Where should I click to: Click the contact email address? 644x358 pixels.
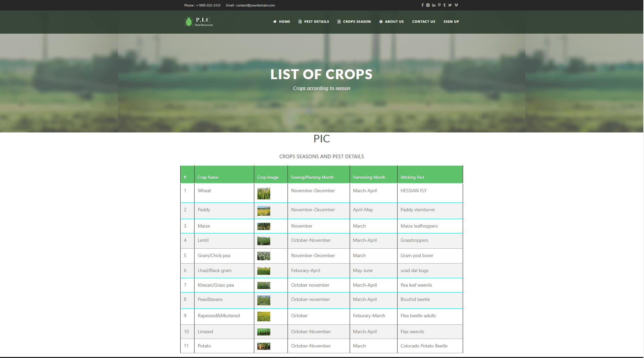point(255,5)
